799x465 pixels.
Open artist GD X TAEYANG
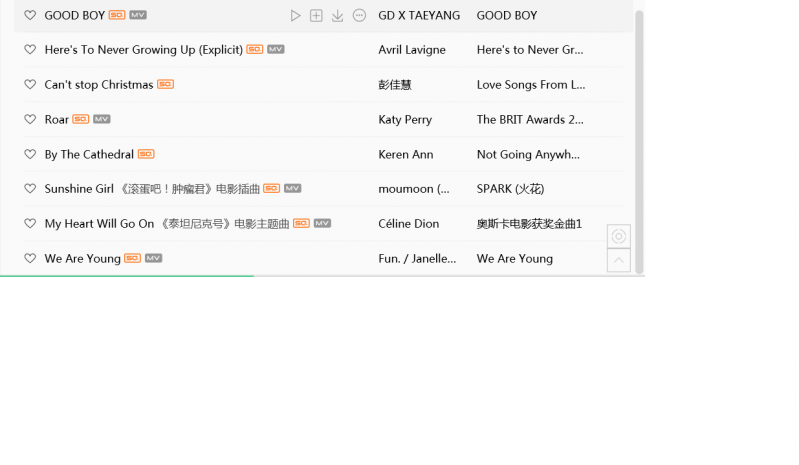419,16
